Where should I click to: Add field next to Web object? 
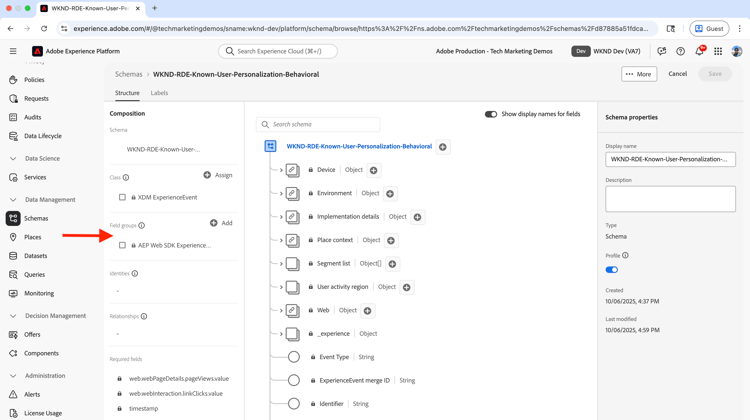(367, 311)
